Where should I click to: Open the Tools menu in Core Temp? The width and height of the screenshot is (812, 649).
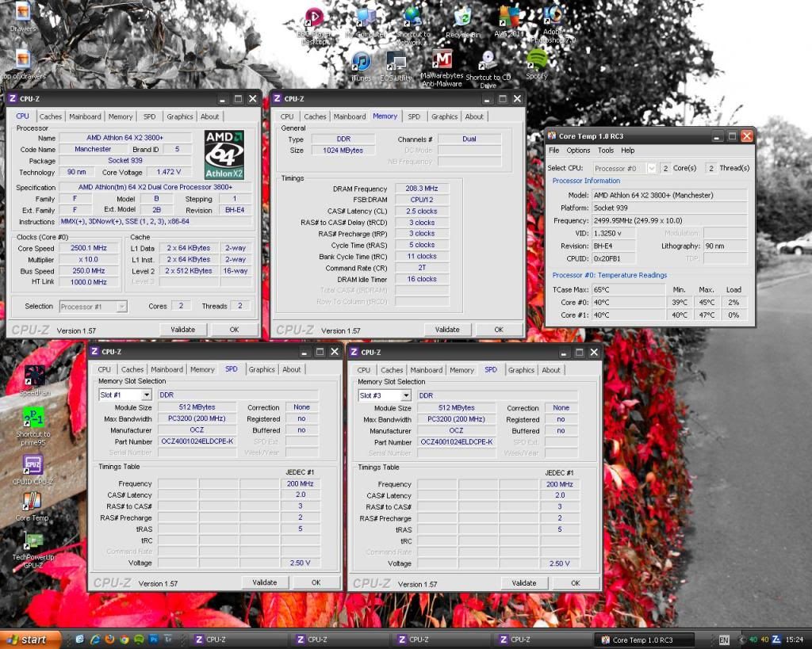tap(606, 150)
